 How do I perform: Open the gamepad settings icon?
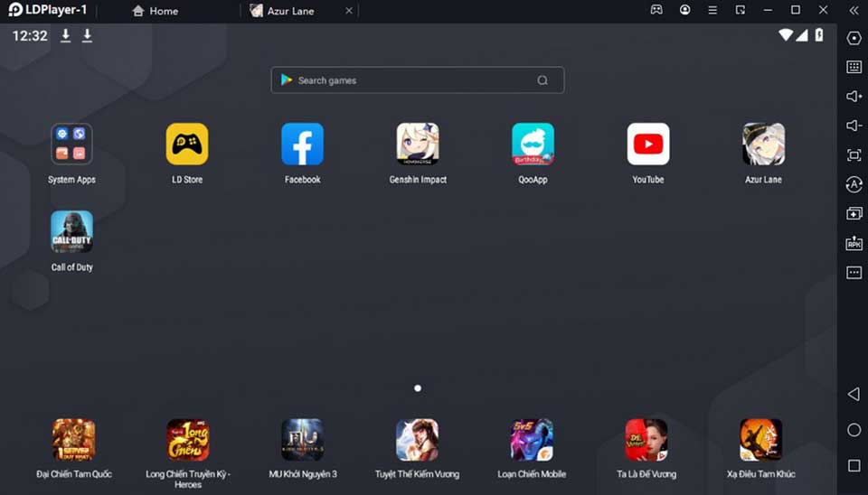point(656,10)
